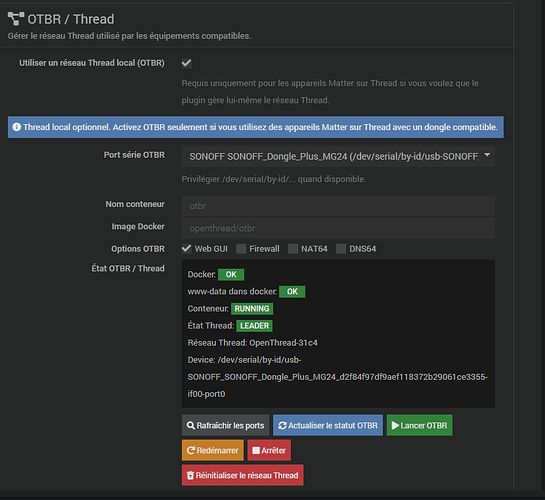545x500 pixels.
Task: Uncheck Utiliser un réseau Thread local checkbox
Action: pos(187,63)
